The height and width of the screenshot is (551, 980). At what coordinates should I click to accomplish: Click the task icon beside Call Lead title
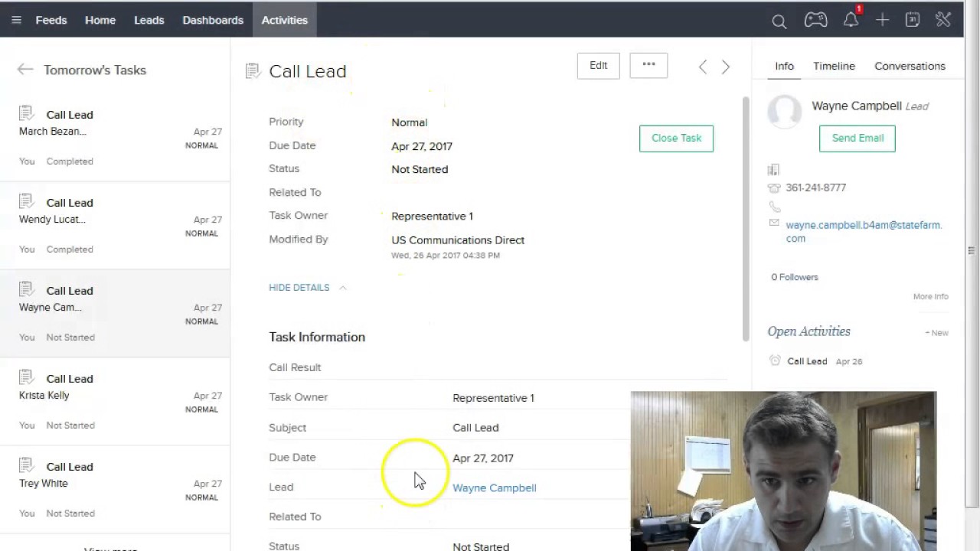[253, 71]
